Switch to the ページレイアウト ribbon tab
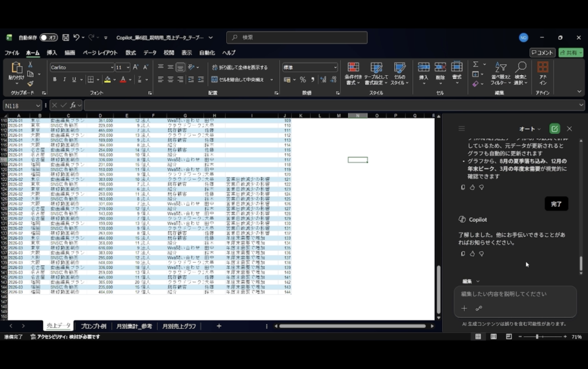The width and height of the screenshot is (588, 369). click(100, 53)
